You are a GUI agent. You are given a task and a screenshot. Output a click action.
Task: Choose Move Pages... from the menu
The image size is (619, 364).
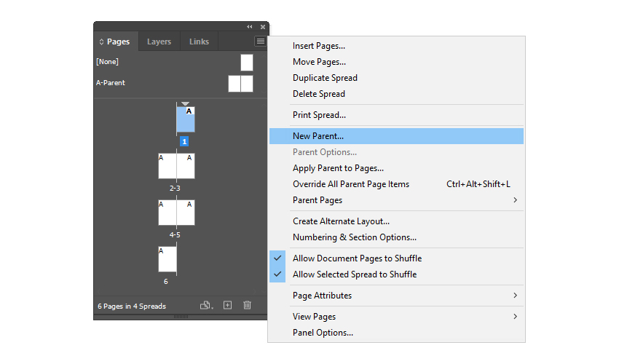(396, 62)
